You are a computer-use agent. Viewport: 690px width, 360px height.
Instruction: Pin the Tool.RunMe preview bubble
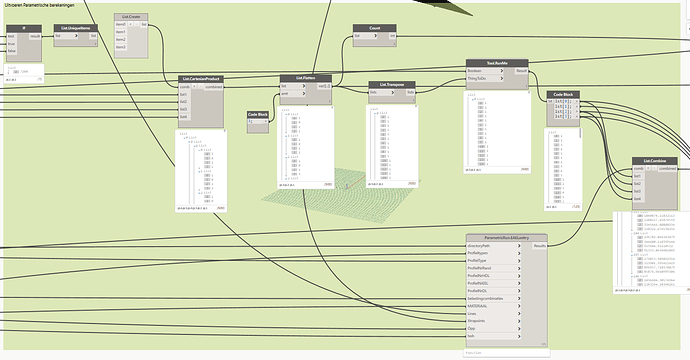coord(528,92)
